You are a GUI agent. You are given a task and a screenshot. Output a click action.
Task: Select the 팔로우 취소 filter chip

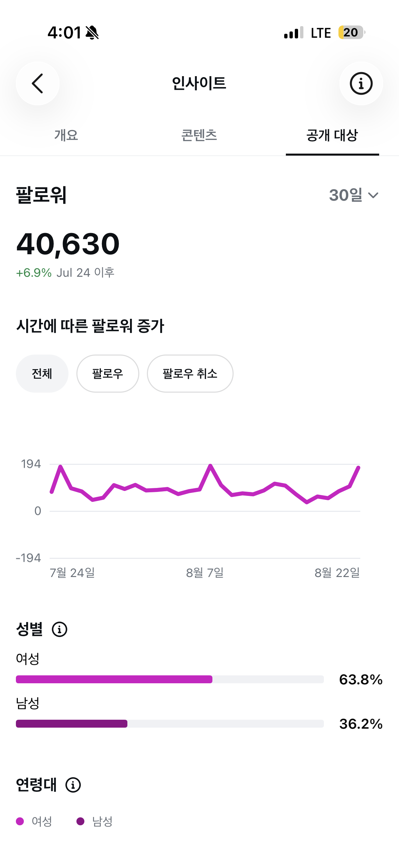[x=190, y=373]
